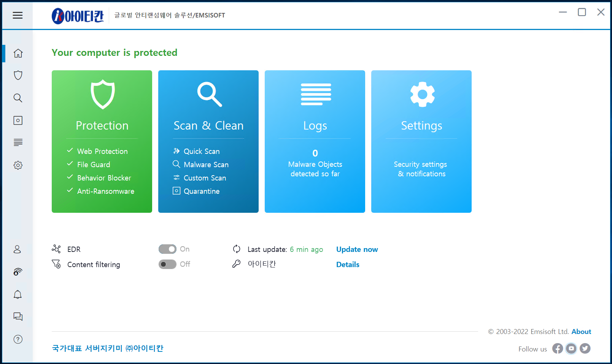The image size is (612, 364).
Task: Click the update refresh arrows icon
Action: click(237, 249)
